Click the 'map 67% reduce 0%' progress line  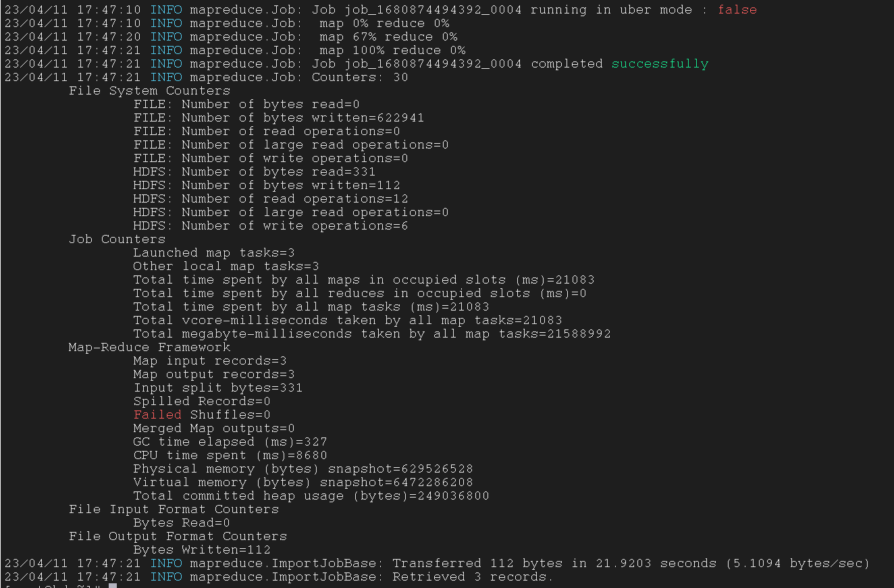388,37
